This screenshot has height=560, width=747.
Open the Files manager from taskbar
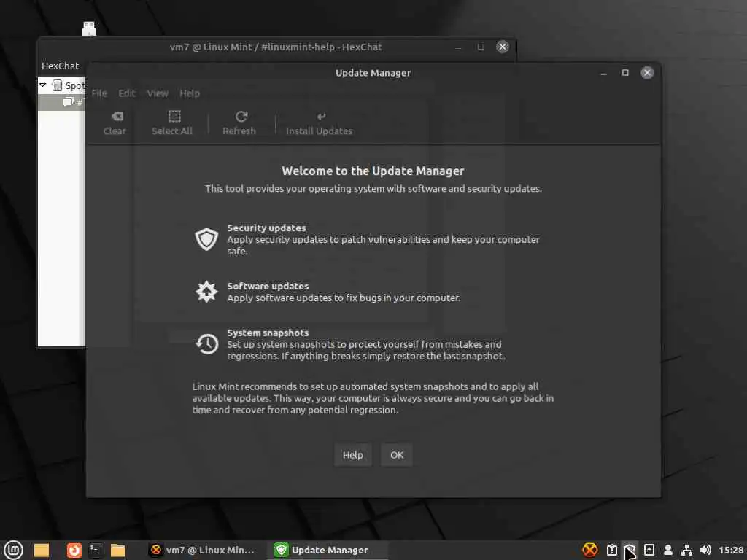[x=117, y=550]
